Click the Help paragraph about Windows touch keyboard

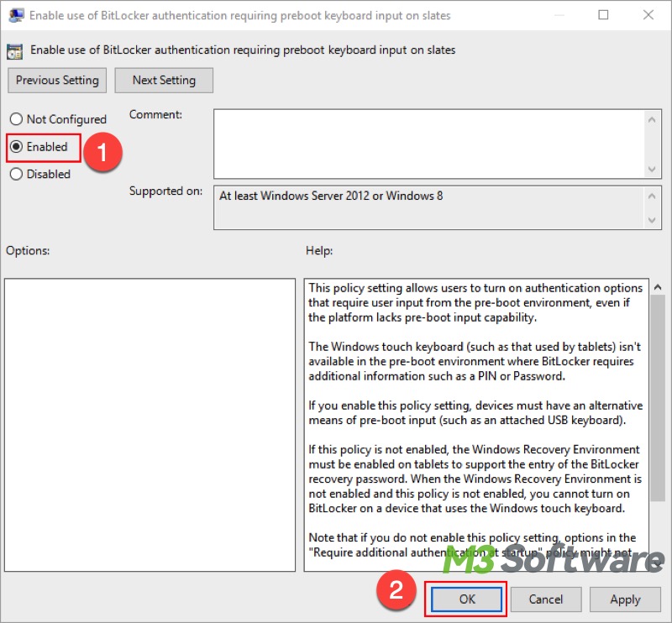coord(475,361)
